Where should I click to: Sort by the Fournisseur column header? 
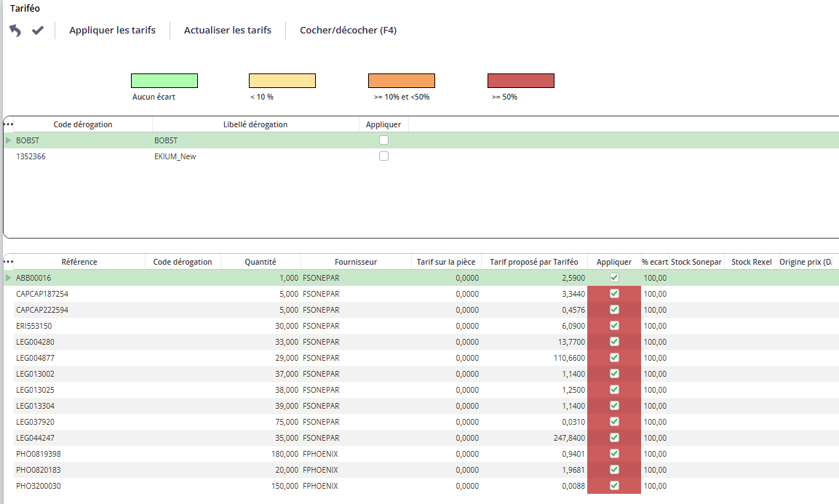pyautogui.click(x=356, y=262)
